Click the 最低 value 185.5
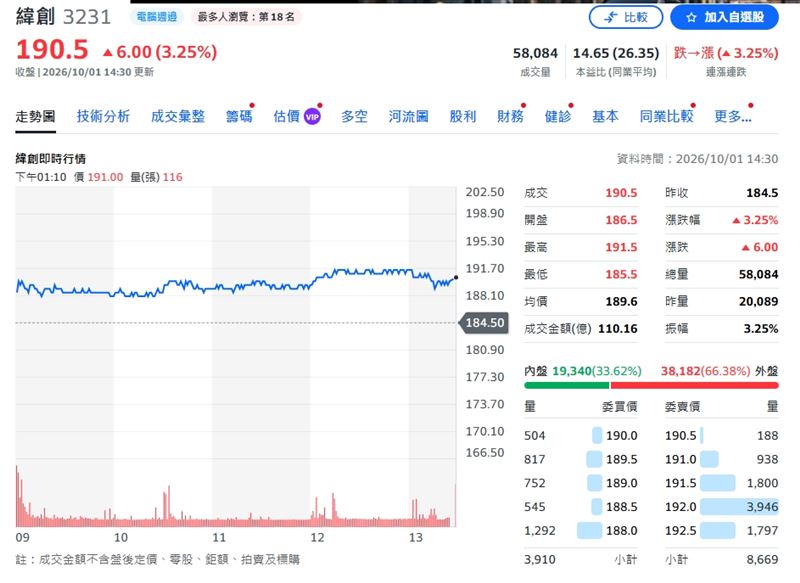Screen dimensions: 800x583 pos(621,274)
